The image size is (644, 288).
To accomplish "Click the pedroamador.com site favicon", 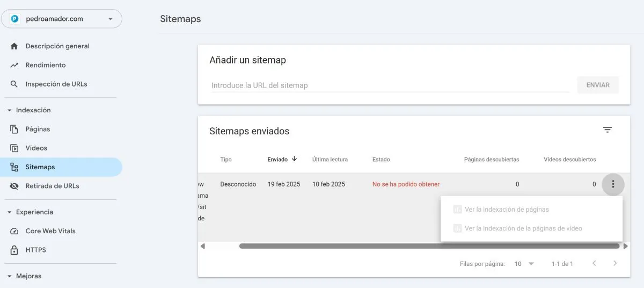I will pyautogui.click(x=14, y=19).
